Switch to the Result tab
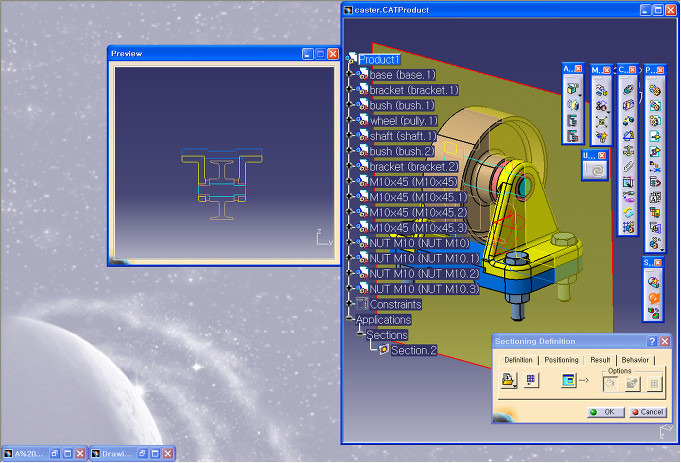The image size is (681, 463). click(600, 360)
